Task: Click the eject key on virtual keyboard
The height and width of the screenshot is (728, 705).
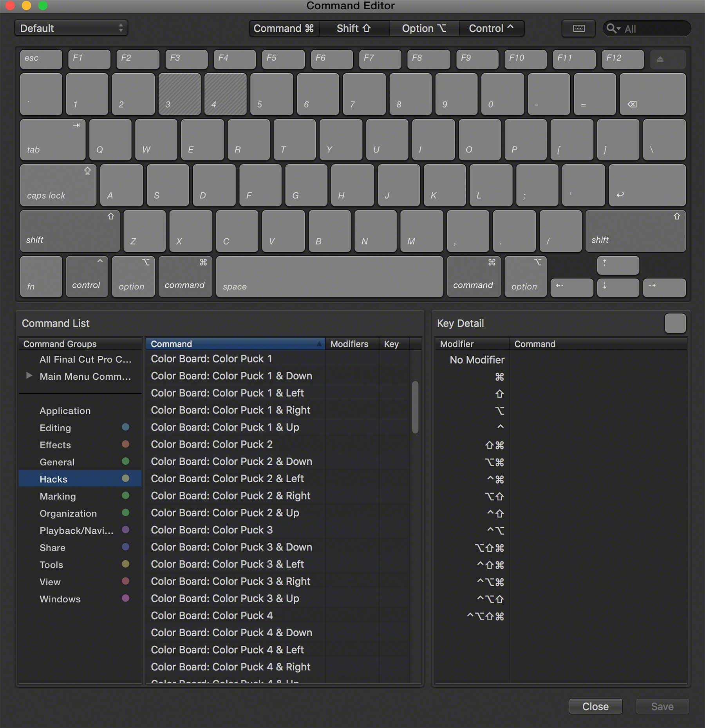Action: (668, 60)
